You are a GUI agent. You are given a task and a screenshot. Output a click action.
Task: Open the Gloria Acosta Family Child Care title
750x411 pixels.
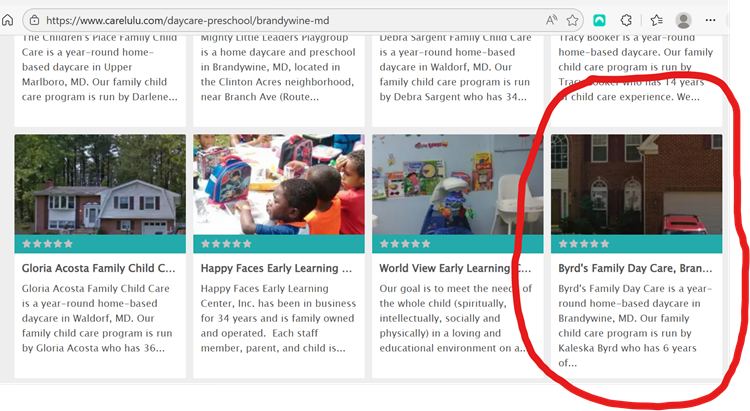99,268
